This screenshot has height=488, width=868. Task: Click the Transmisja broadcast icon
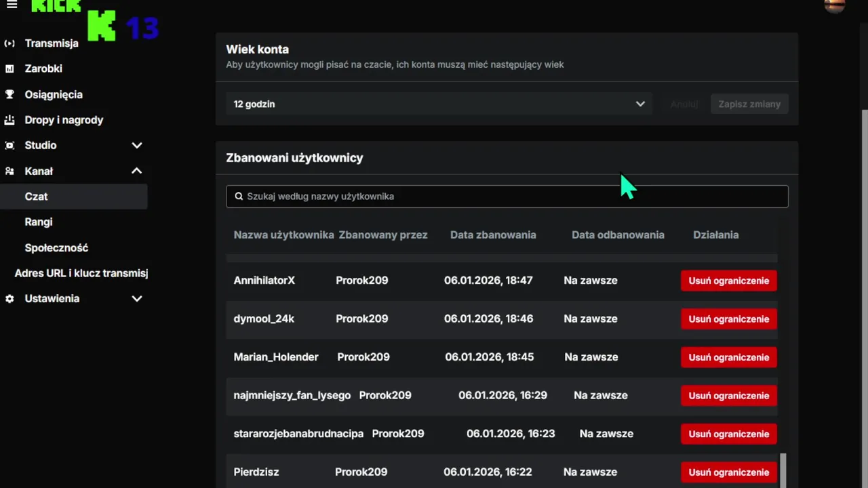(x=9, y=43)
